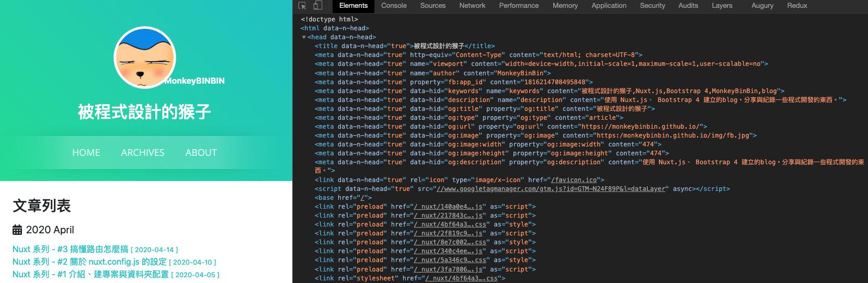
Task: Open the Redux tab
Action: click(x=797, y=6)
